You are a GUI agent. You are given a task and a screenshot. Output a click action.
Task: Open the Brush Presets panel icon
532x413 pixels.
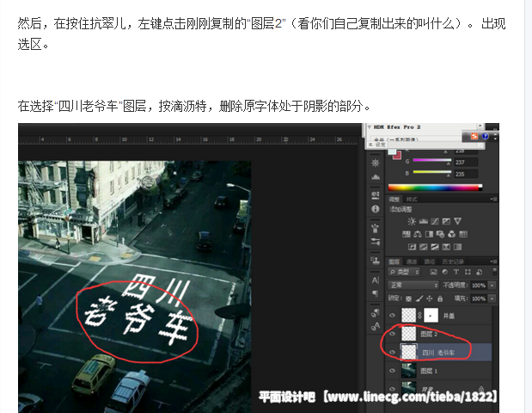tap(376, 228)
